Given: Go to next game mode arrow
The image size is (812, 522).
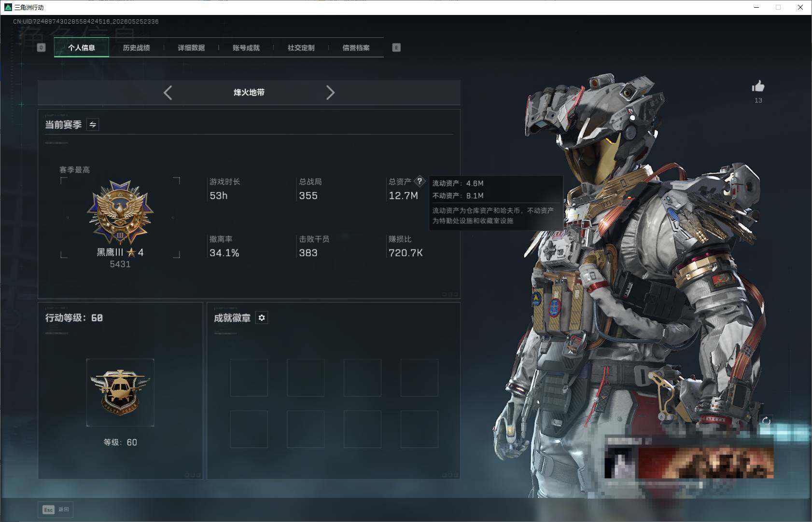Looking at the screenshot, I should coord(330,93).
